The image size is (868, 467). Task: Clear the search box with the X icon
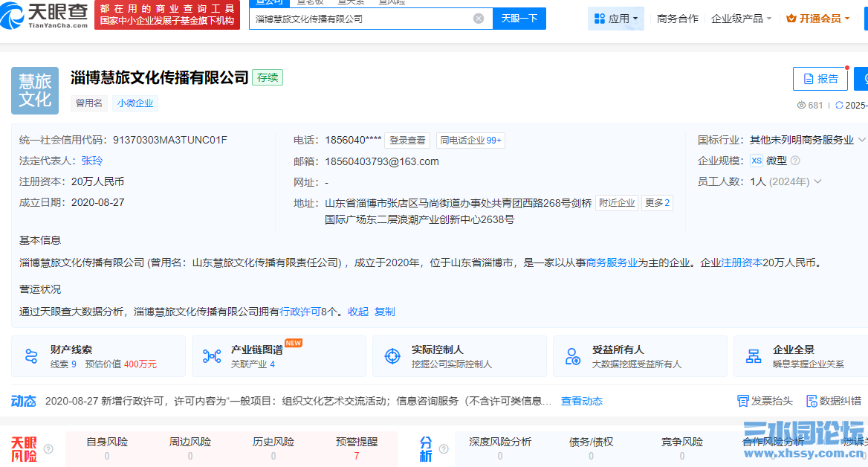click(x=479, y=18)
